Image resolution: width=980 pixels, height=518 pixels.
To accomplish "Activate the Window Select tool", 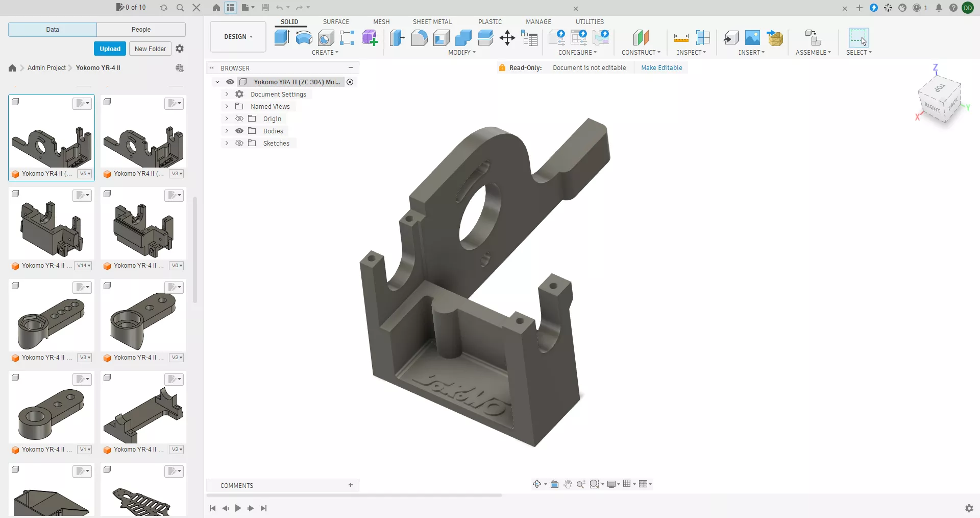I will (x=859, y=38).
